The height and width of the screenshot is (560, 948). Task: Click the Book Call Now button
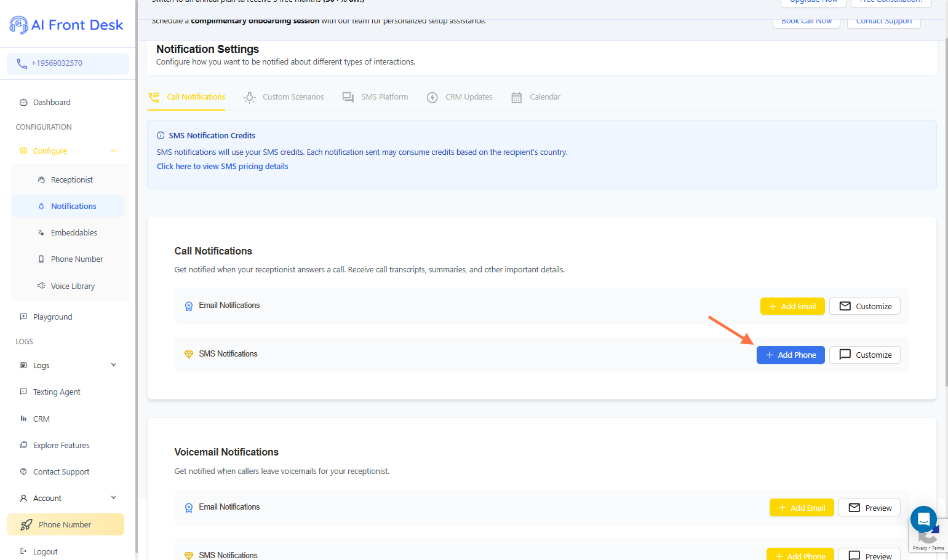pyautogui.click(x=807, y=22)
